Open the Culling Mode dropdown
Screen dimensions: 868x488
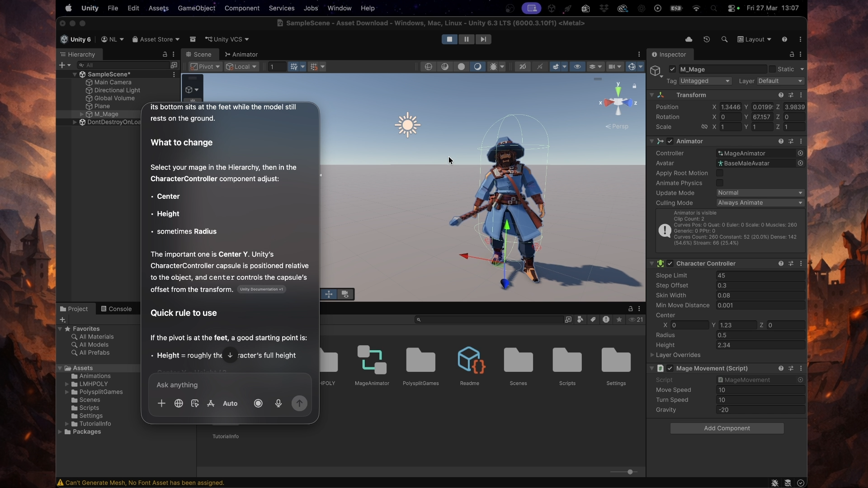tap(760, 203)
